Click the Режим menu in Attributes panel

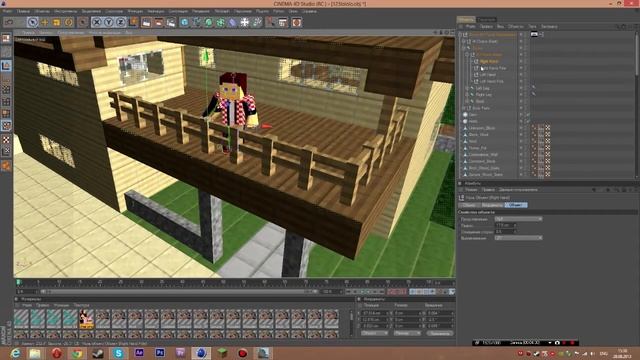(x=471, y=190)
